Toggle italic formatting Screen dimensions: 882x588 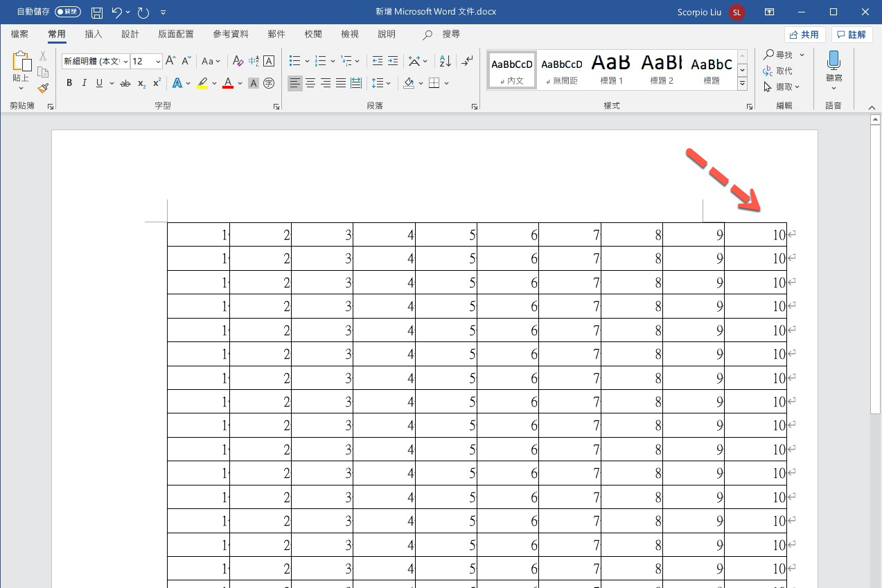[84, 82]
